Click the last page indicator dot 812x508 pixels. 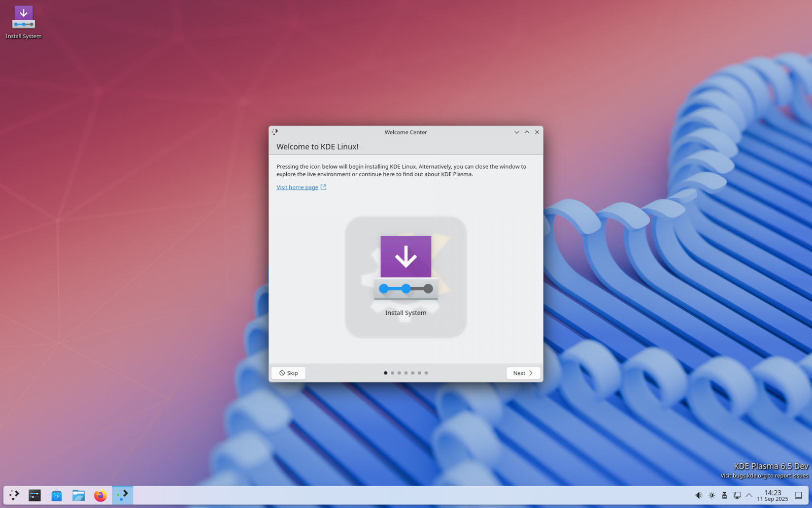426,373
